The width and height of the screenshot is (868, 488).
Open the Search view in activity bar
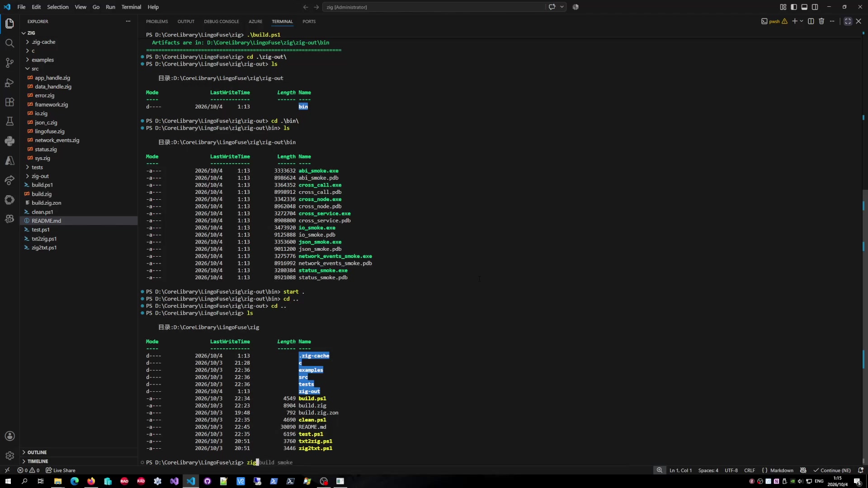tap(9, 43)
